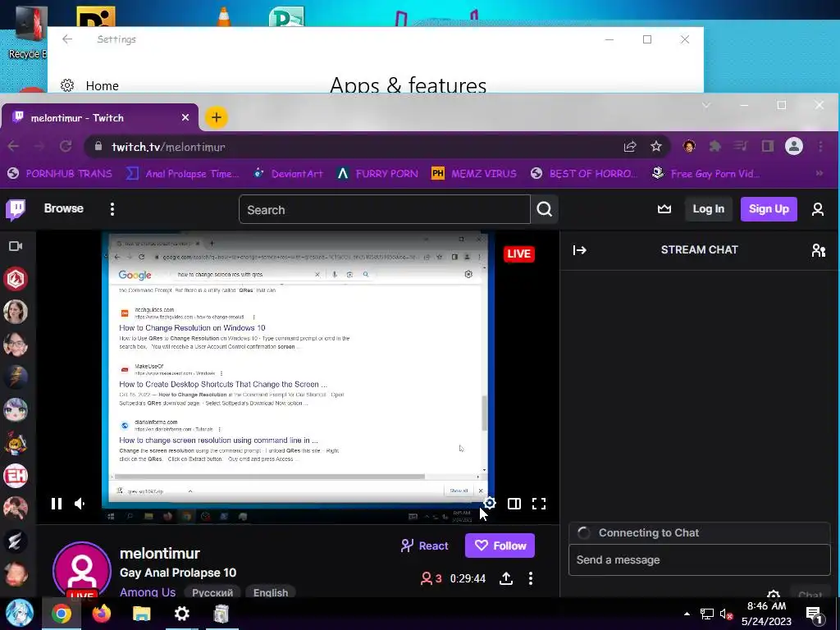Open the MEMZ VIRUS bookmark
This screenshot has width=840, height=630.
[474, 174]
